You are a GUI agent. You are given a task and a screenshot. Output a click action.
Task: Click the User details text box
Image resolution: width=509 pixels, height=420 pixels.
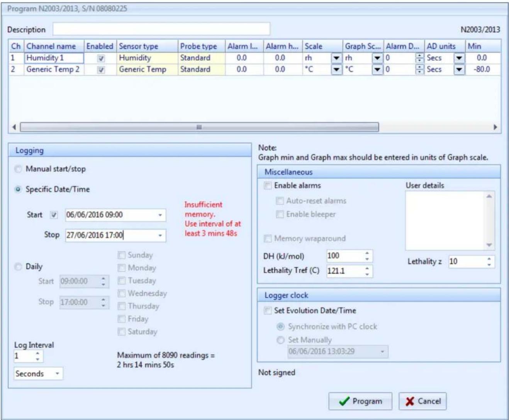coord(445,221)
